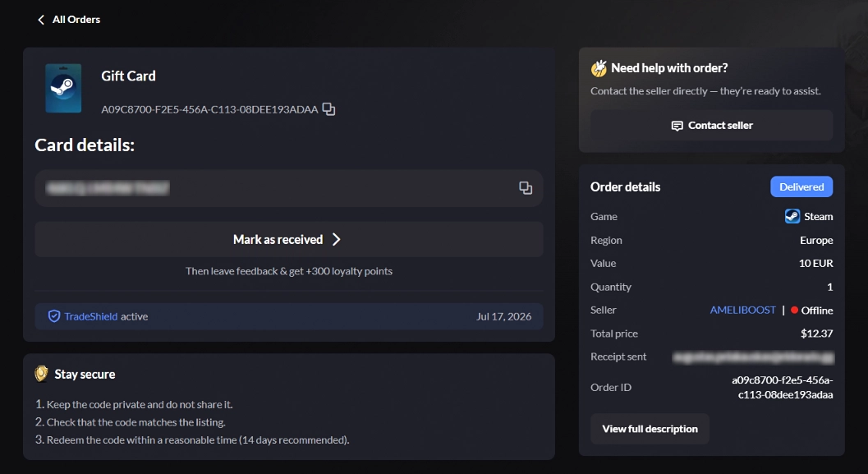Click the chevron next to Mark as received

[x=336, y=239]
